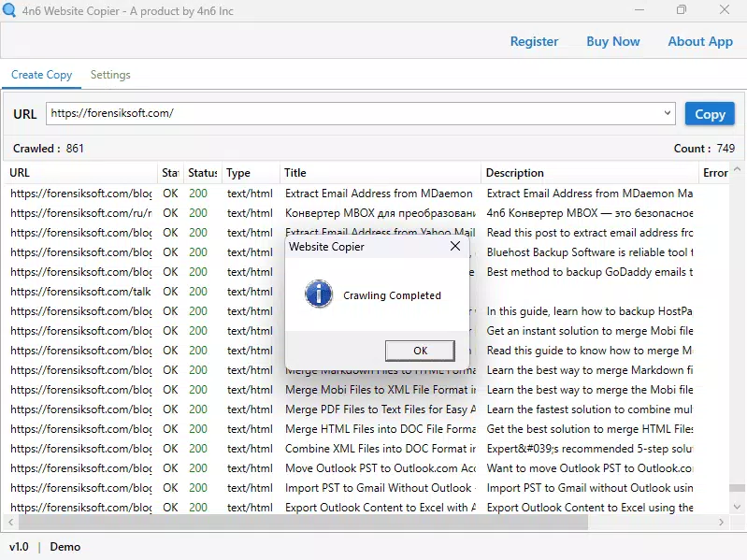Open the Buy Now link

(612, 41)
